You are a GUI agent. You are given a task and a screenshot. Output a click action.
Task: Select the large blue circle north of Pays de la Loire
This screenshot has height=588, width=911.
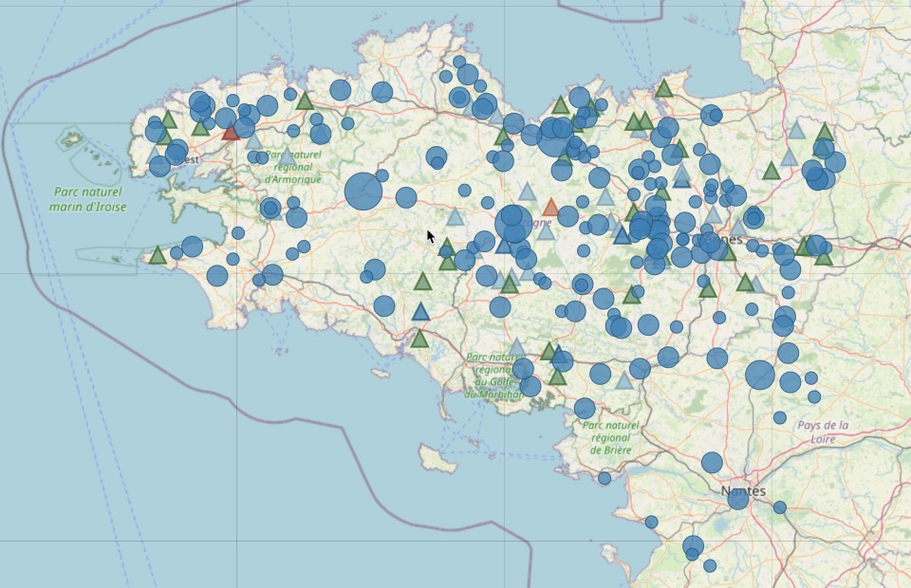point(760,375)
